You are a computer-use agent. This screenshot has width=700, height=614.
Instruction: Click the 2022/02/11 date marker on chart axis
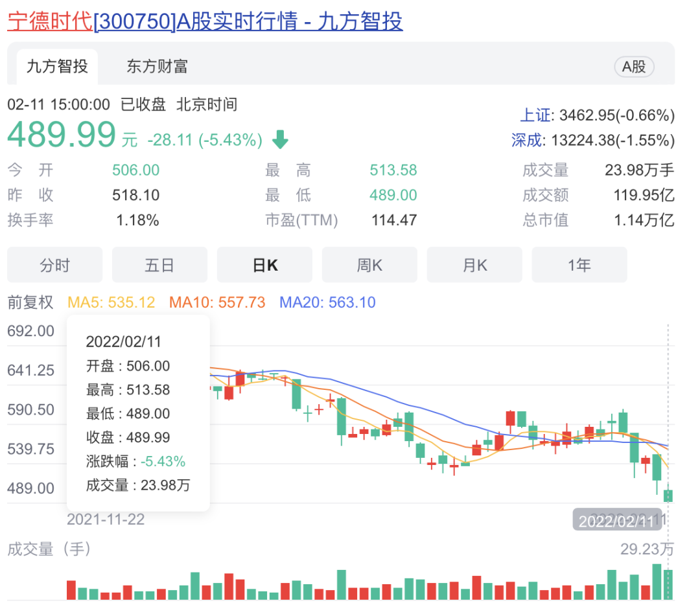click(618, 520)
